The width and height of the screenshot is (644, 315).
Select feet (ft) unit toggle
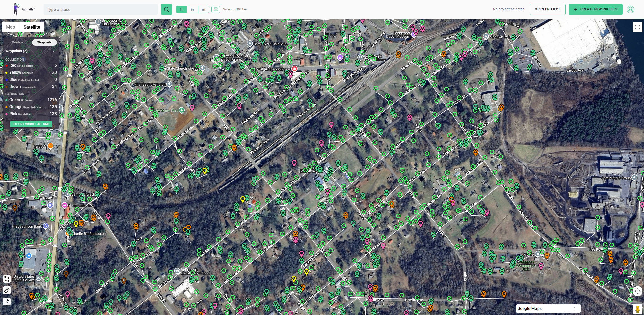click(x=181, y=9)
